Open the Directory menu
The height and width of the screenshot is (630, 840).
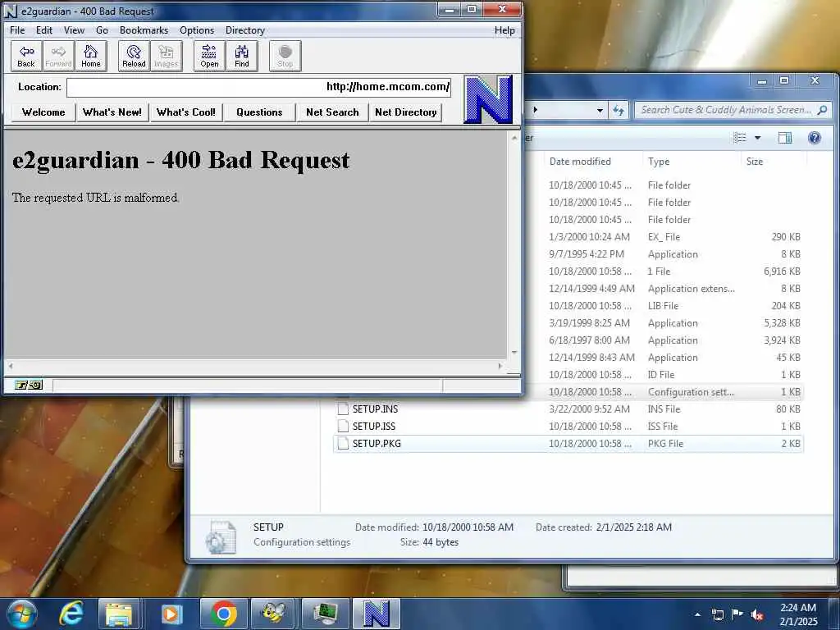(x=244, y=30)
